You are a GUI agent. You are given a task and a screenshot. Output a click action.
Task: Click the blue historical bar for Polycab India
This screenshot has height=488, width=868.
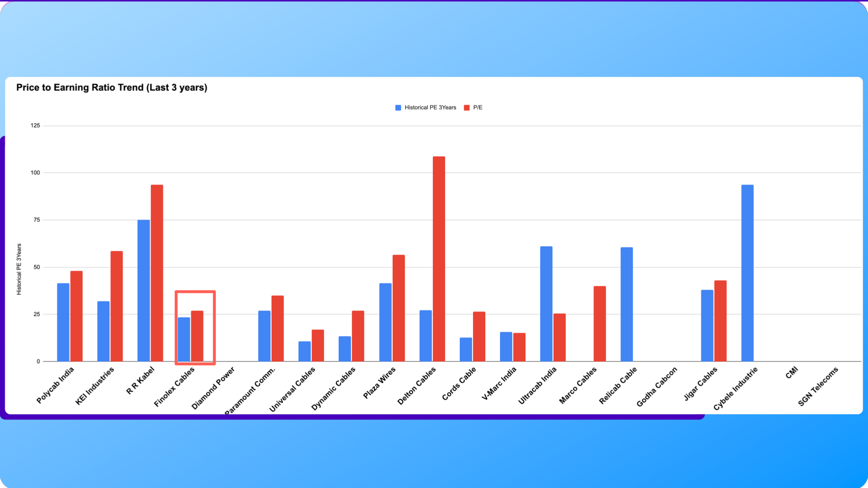point(63,322)
